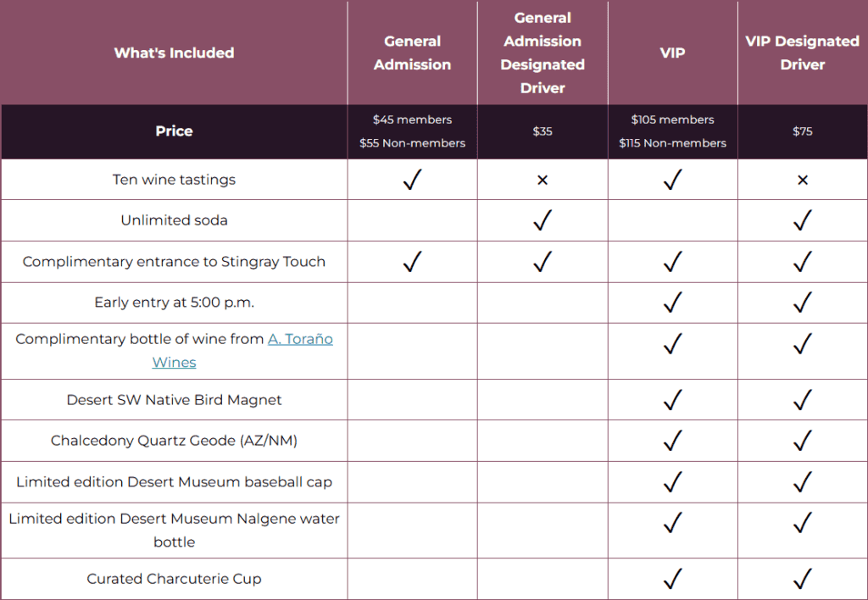Viewport: 868px width, 600px height.
Task: Click the Unlimited soda checkmark under General Admission Designated Driver
Action: pyautogui.click(x=542, y=219)
